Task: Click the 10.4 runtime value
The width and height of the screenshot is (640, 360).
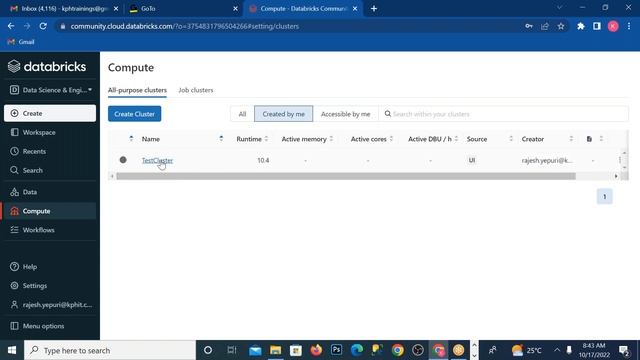Action: (263, 160)
